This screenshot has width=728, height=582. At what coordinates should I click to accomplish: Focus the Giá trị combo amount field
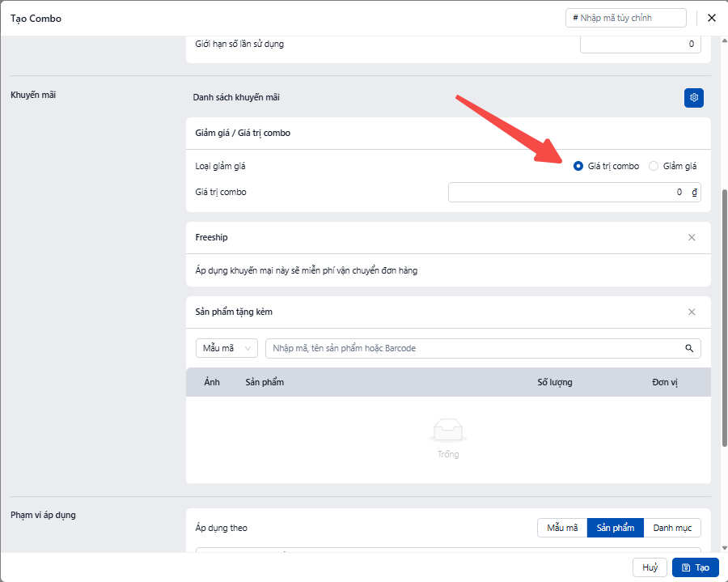(566, 193)
